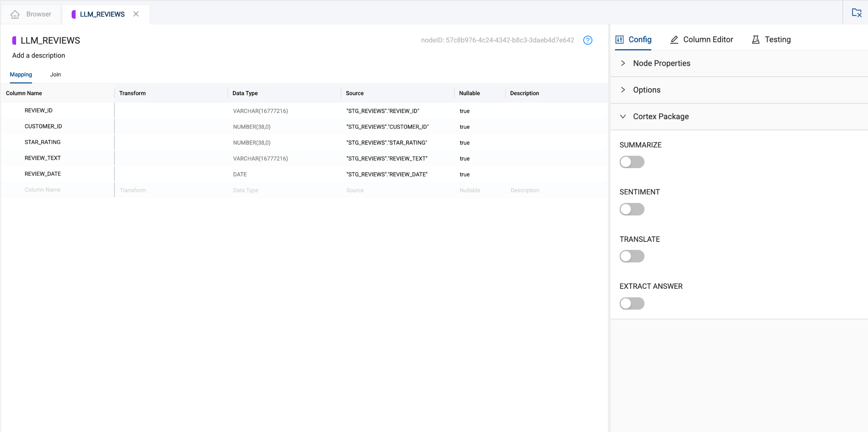
Task: Click the Config sliders icon
Action: tap(620, 39)
